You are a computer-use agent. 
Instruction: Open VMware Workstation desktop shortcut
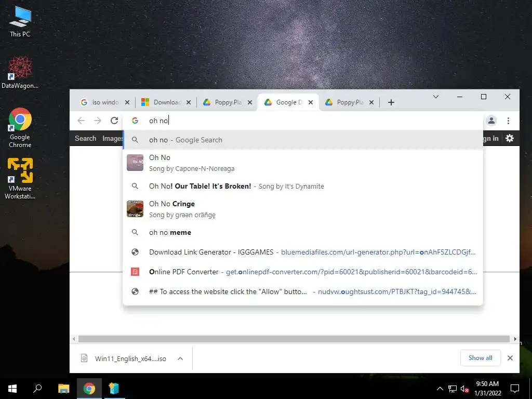(x=20, y=179)
